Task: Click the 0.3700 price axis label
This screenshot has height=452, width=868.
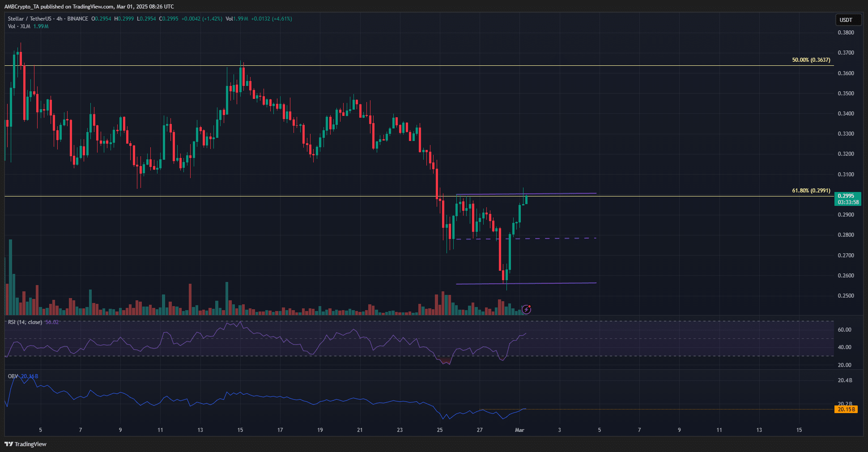Action: 846,53
